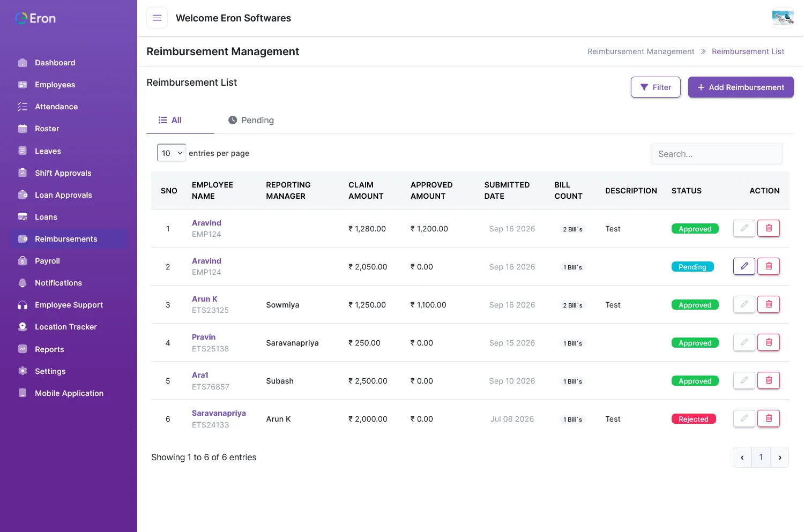The image size is (804, 532).
Task: Go to Employees in sidebar
Action: point(69,85)
